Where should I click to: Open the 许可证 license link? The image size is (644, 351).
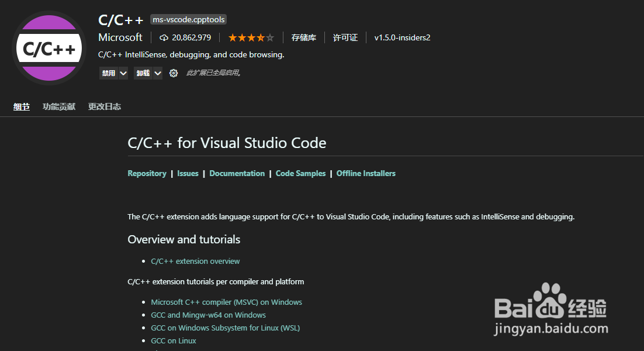tap(345, 37)
